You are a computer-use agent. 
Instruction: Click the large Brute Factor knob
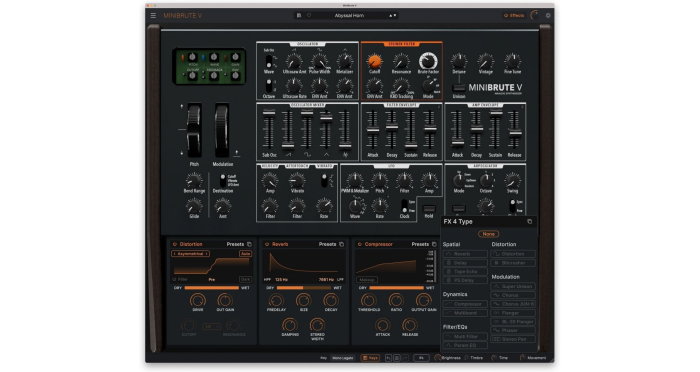click(x=428, y=60)
